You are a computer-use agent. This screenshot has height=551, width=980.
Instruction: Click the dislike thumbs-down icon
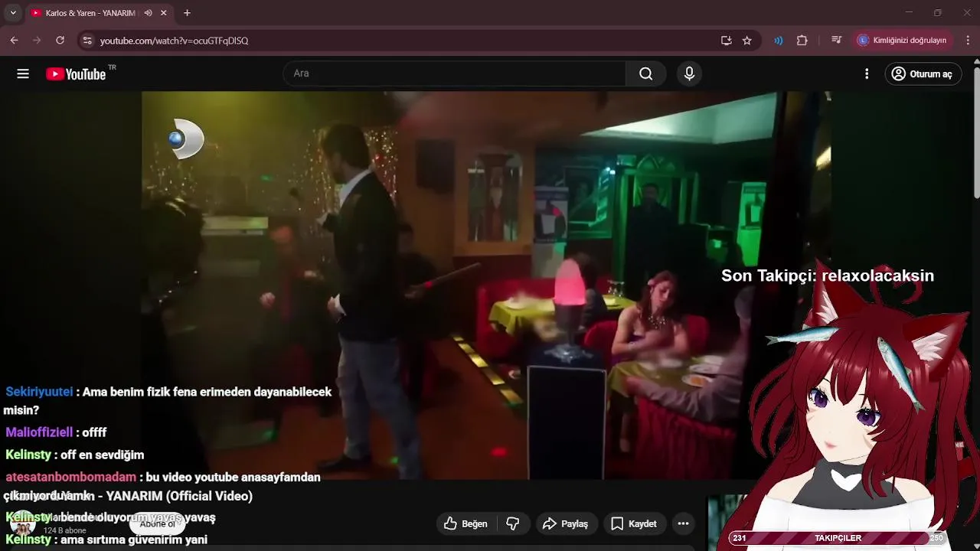[x=513, y=523]
